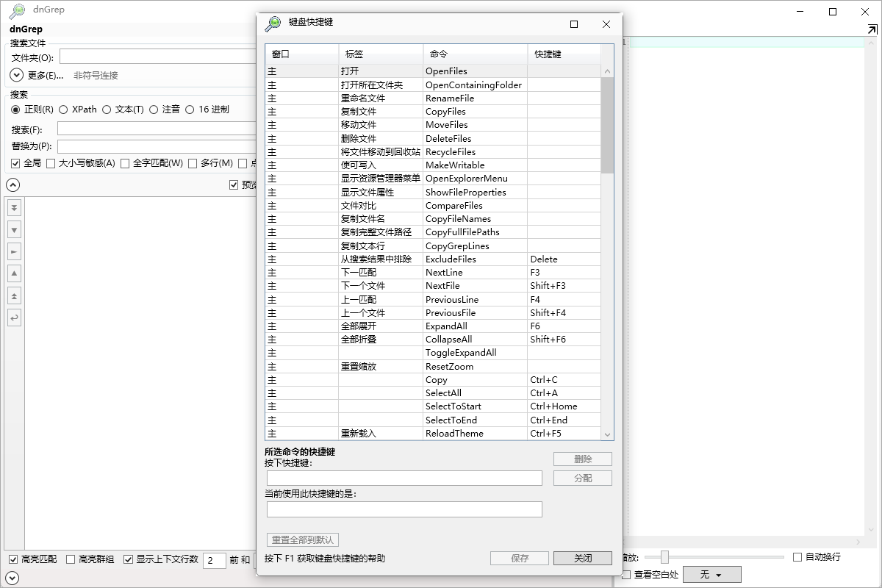Click the wrap/return arrow icon in sidebar
This screenshot has height=588, width=882.
[14, 318]
